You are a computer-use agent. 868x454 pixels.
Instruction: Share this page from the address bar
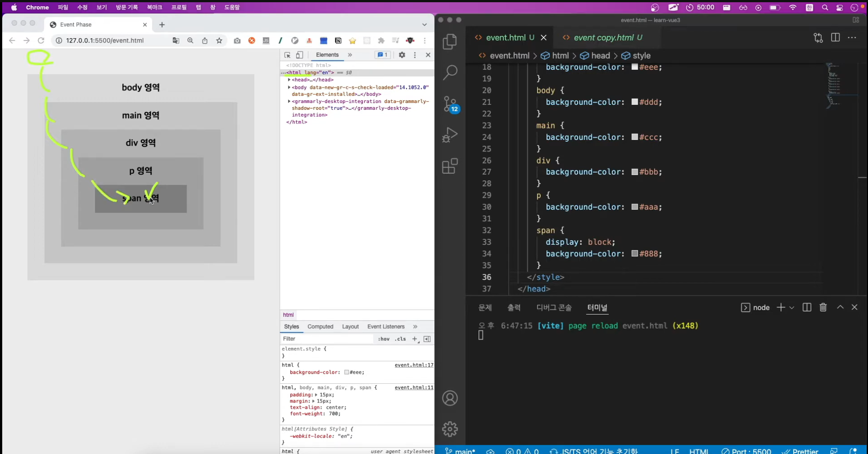pos(205,40)
